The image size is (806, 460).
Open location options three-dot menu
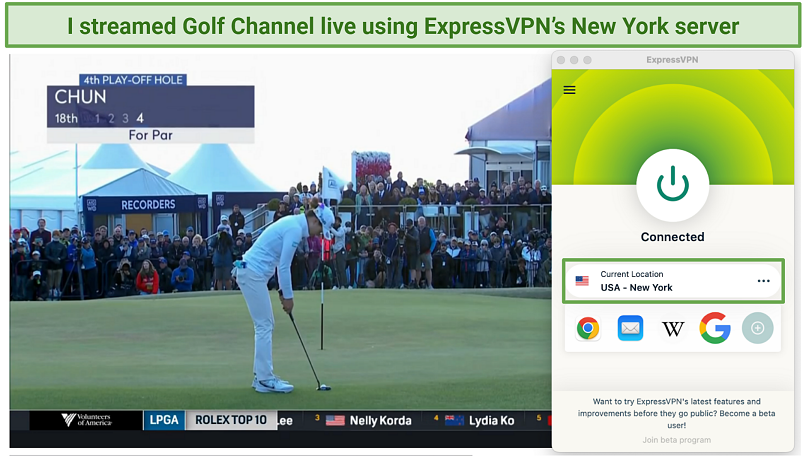(x=763, y=281)
